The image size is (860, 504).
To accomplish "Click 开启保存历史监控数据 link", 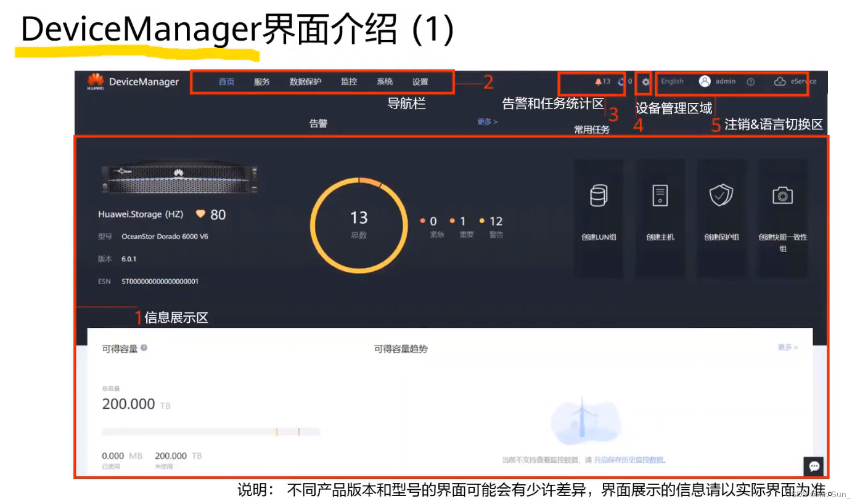I will 629,460.
